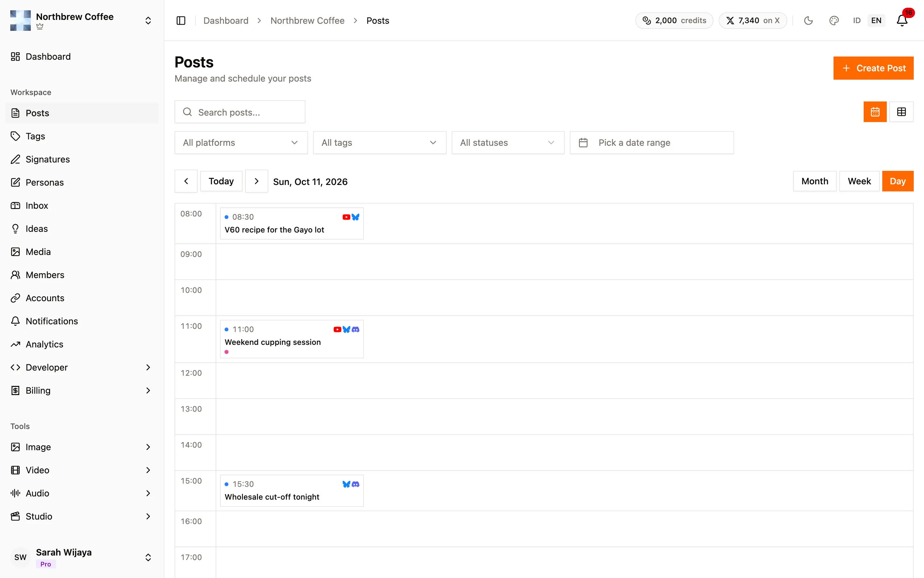Viewport: 924px width, 578px height.
Task: View the 2,000 credits badge
Action: point(674,21)
